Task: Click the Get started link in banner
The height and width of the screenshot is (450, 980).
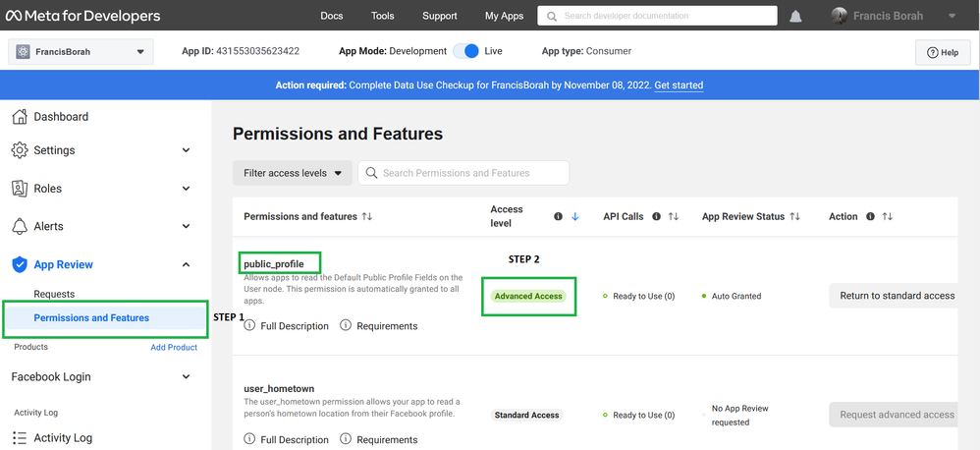Action: point(679,85)
